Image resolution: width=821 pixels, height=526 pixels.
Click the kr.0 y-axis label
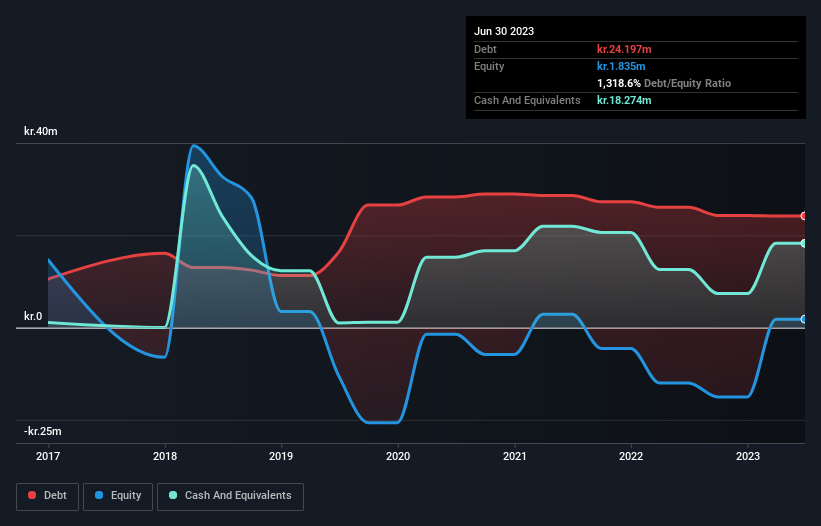(x=33, y=316)
